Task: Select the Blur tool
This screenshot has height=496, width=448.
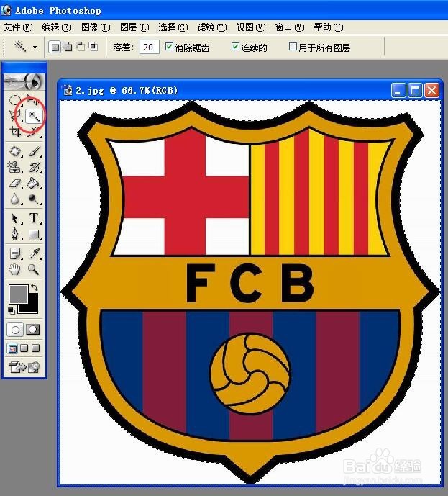Action: tap(14, 199)
